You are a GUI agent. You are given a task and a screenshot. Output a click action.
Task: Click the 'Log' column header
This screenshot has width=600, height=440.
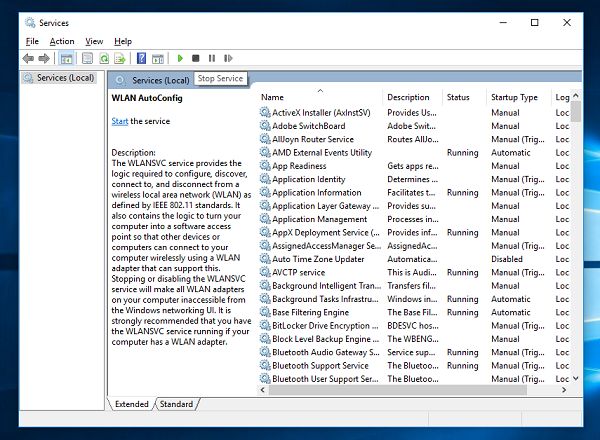pyautogui.click(x=562, y=97)
